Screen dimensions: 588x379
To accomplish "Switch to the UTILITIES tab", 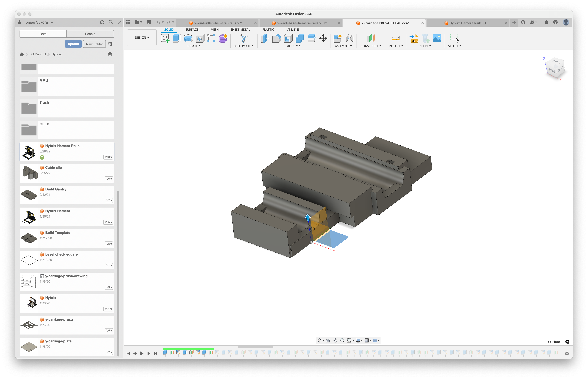I will [293, 30].
